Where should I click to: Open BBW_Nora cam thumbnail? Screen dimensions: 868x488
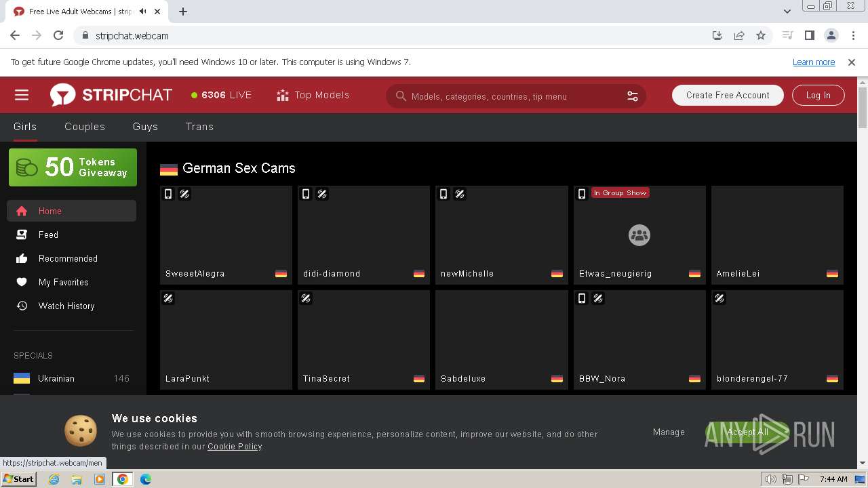[639, 340]
